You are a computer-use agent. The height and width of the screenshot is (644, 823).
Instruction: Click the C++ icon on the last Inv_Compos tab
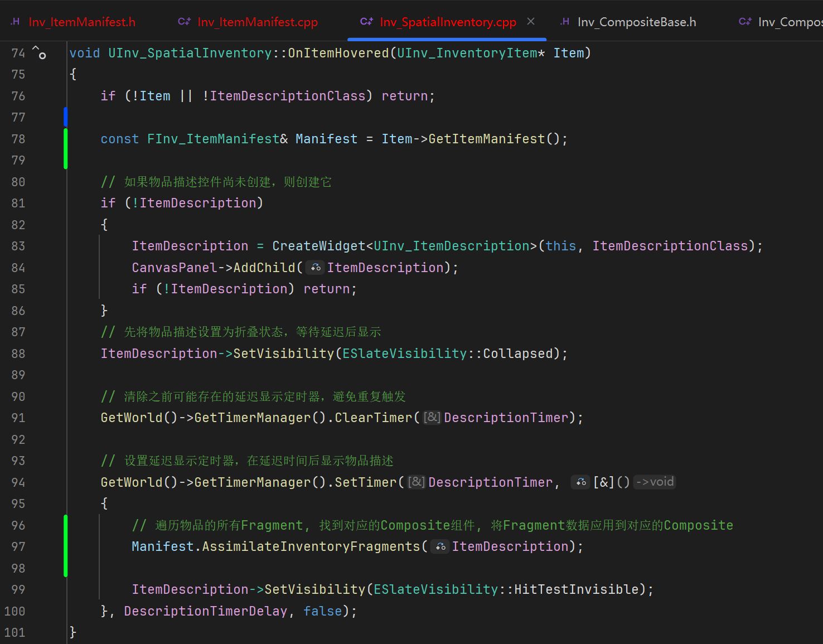click(745, 22)
